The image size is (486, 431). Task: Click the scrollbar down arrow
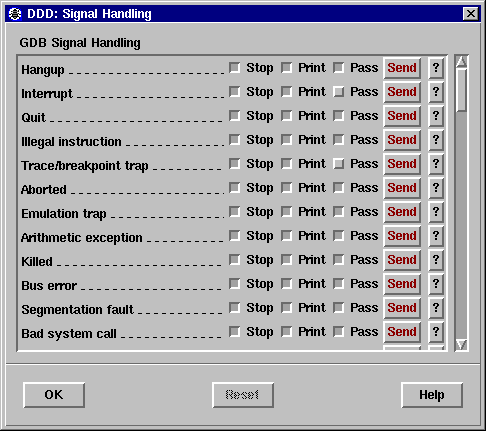pyautogui.click(x=462, y=345)
